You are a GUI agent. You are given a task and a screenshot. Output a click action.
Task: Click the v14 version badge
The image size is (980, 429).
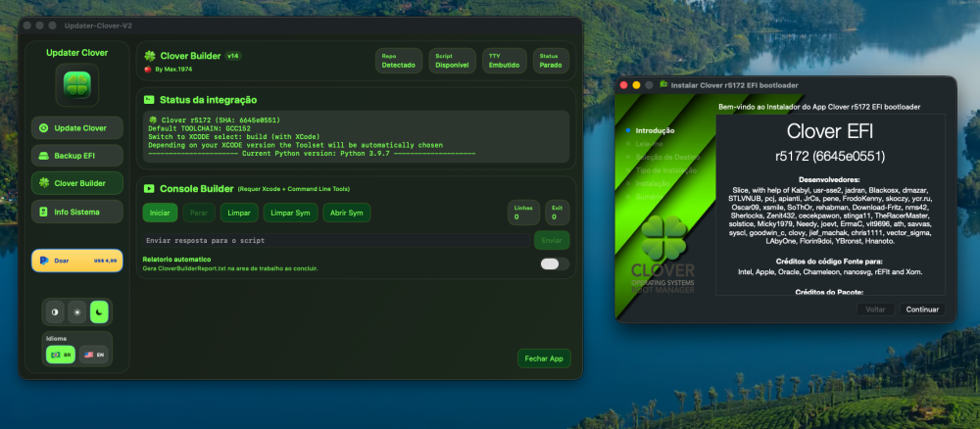tap(233, 56)
